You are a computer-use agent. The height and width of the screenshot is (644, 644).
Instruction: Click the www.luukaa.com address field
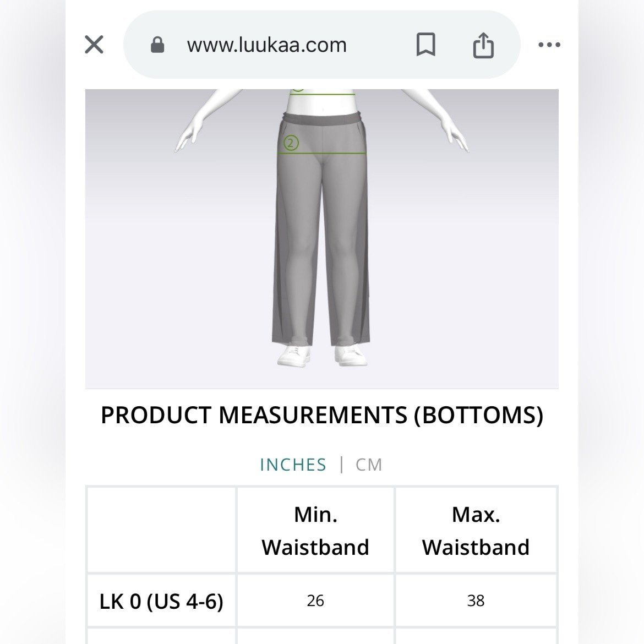pos(267,45)
